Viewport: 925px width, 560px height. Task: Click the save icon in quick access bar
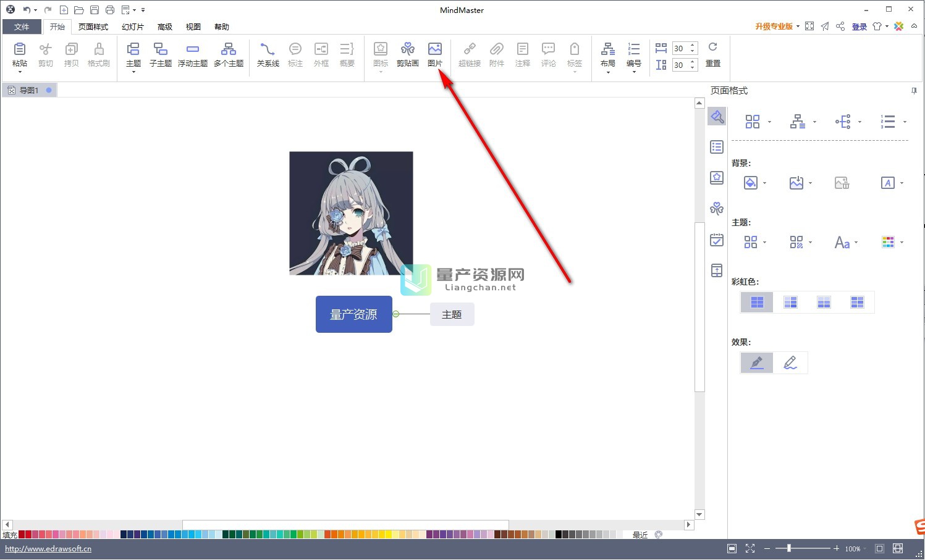[95, 10]
